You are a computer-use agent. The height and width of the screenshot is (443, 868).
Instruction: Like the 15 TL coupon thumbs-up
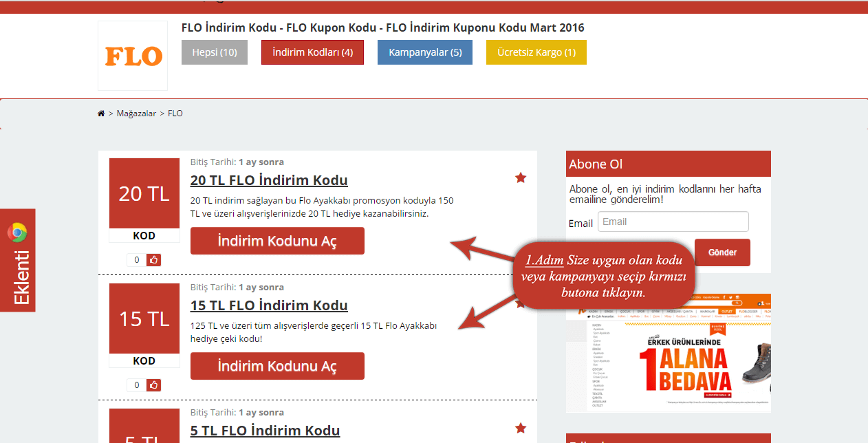click(x=154, y=385)
